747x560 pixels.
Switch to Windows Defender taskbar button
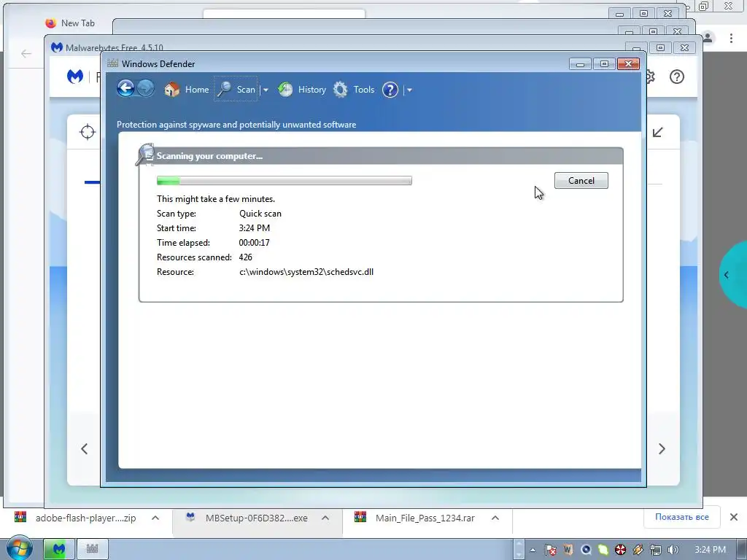point(93,549)
